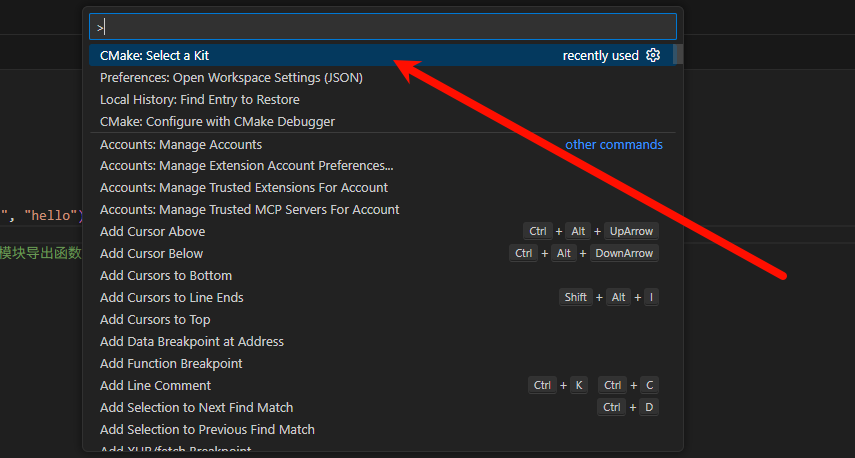This screenshot has height=458, width=855.
Task: Open Manage Trusted MCP Servers For Account
Action: (381, 210)
